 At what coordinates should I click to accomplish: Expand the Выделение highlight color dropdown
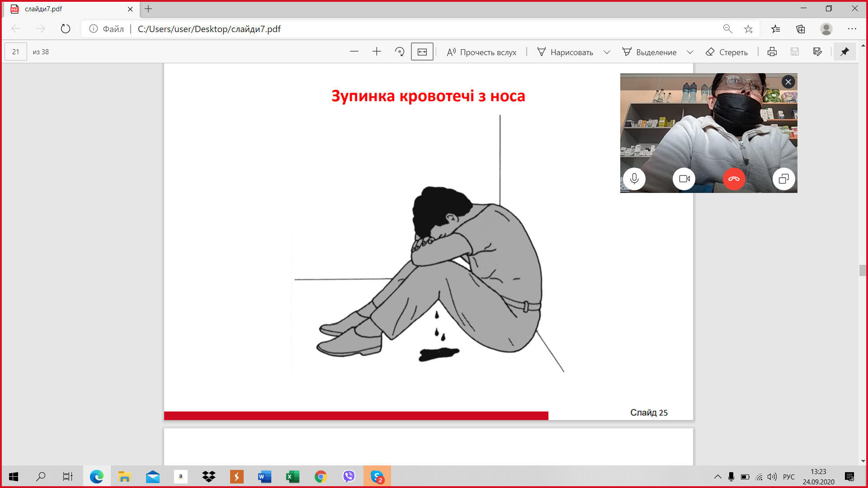pos(690,52)
